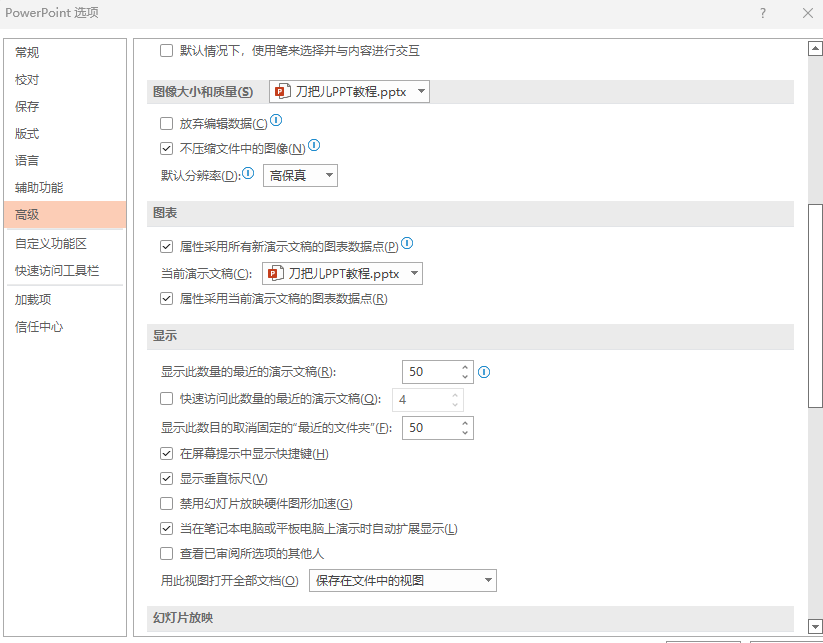Click the PowerPoint 选项 dialog title

point(52,13)
